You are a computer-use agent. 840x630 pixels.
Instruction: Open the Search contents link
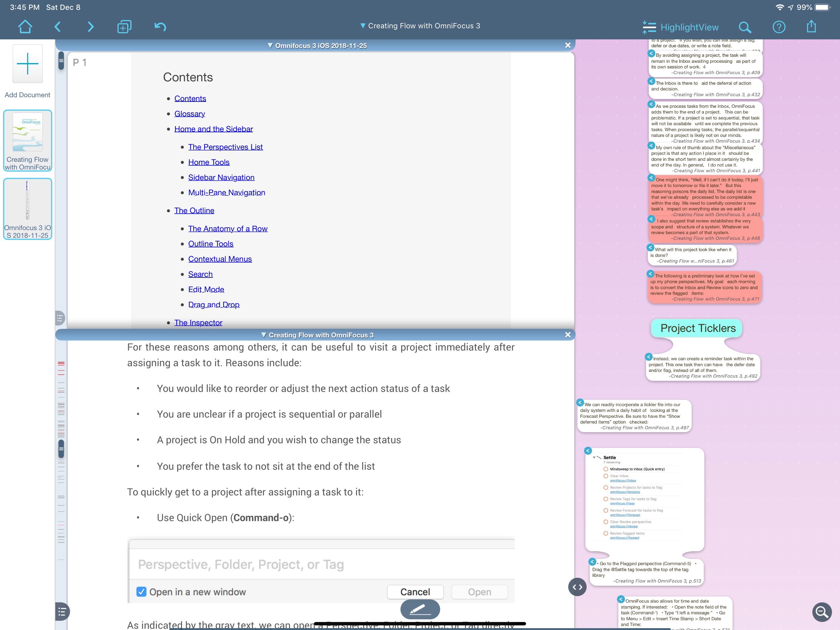[x=200, y=274]
